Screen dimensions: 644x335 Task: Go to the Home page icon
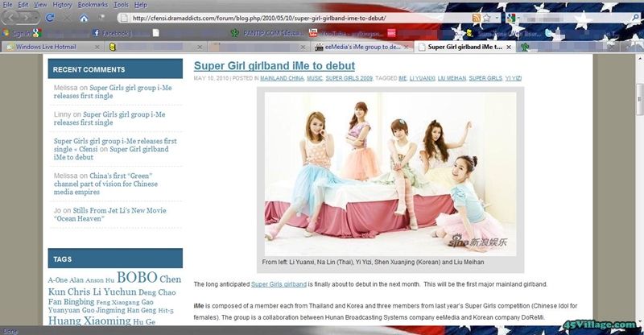[x=84, y=18]
